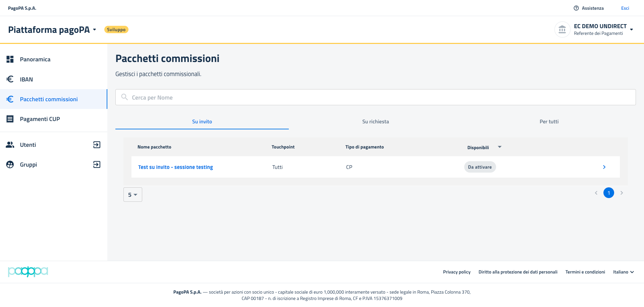Viewport: 644px width, 307px height.
Task: Click the euro icon next to IBAN
Action: click(10, 79)
